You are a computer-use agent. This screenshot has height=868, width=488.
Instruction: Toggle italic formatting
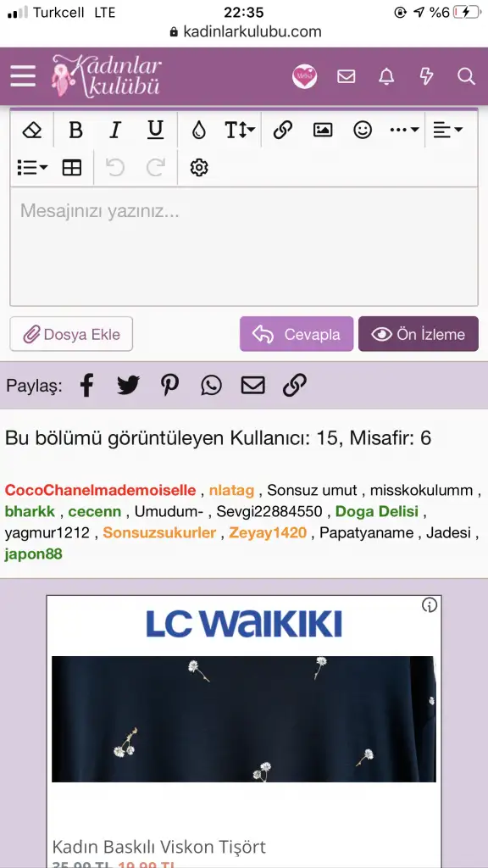(x=115, y=130)
